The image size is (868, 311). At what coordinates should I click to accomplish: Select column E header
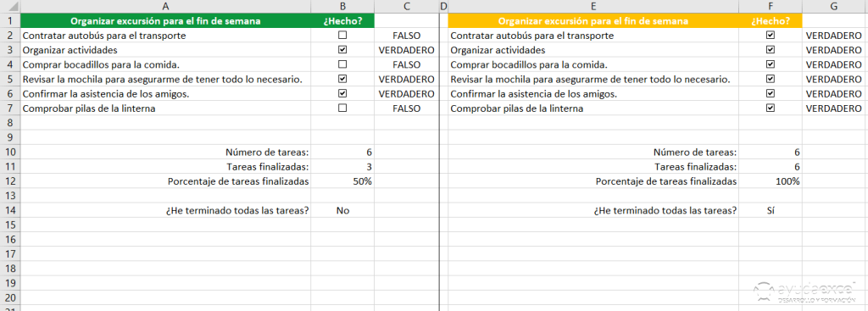[593, 7]
